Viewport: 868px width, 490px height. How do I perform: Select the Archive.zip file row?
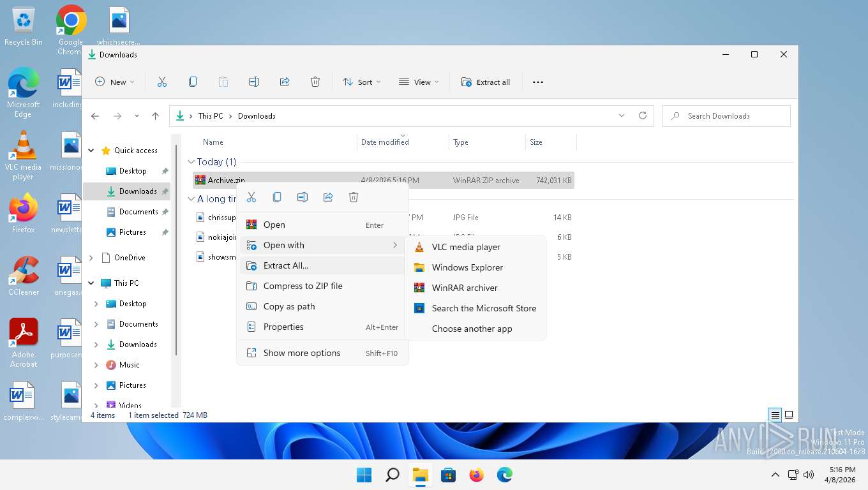pyautogui.click(x=383, y=181)
